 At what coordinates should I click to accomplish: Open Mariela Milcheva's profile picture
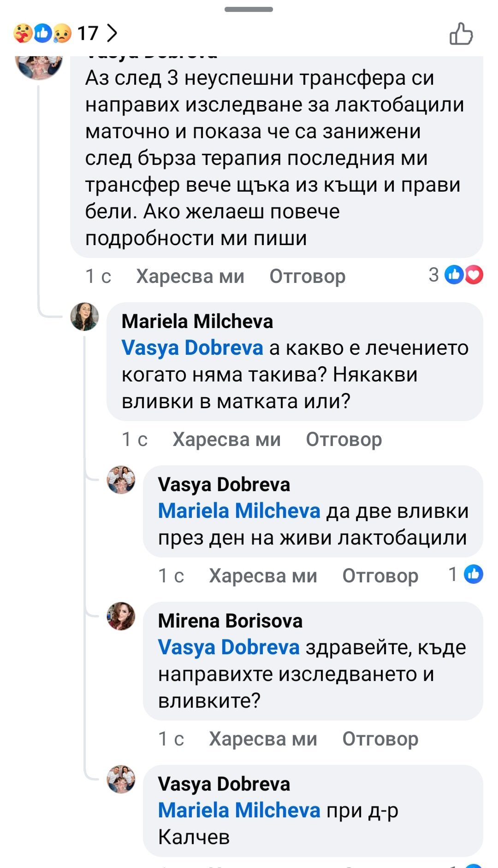(84, 317)
